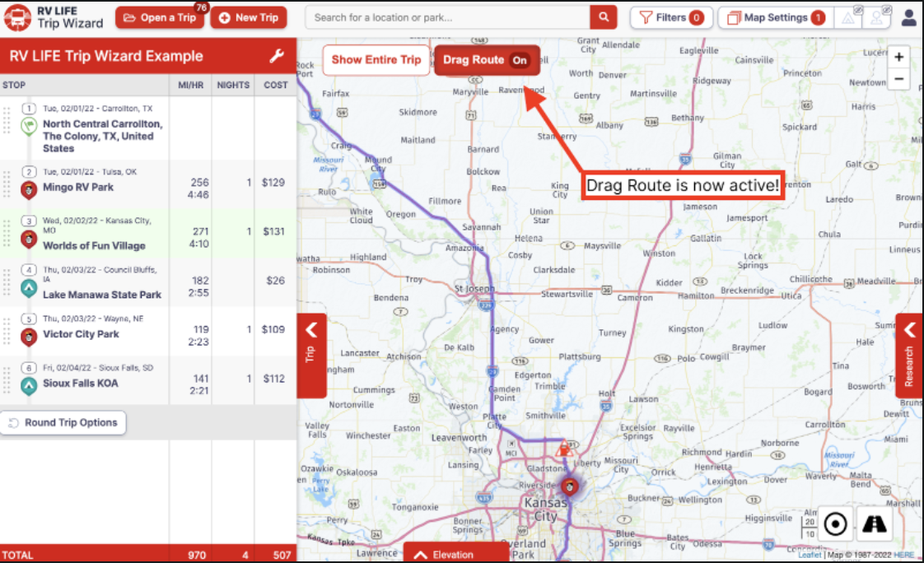Click the campground marker on Kansas City map
The height and width of the screenshot is (563, 924).
(x=569, y=487)
